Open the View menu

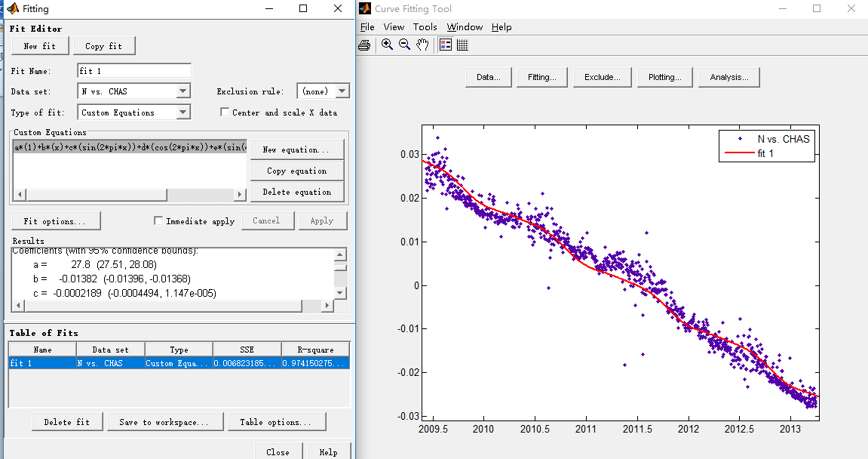(394, 27)
